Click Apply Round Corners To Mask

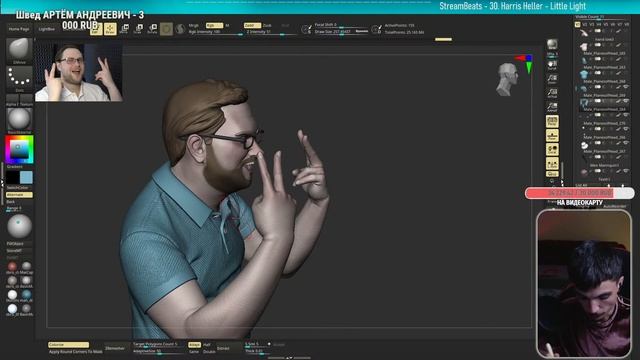[x=76, y=352]
